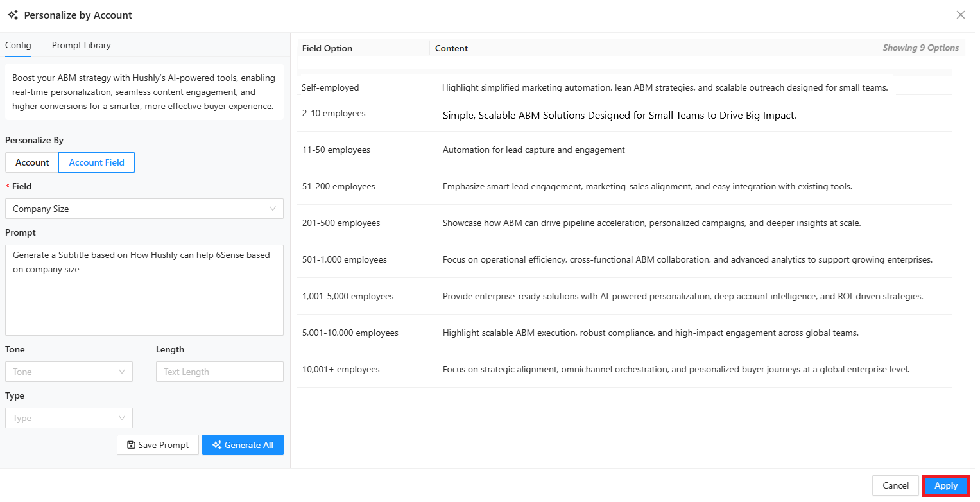
Task: Select the Account Field option
Action: pos(96,162)
